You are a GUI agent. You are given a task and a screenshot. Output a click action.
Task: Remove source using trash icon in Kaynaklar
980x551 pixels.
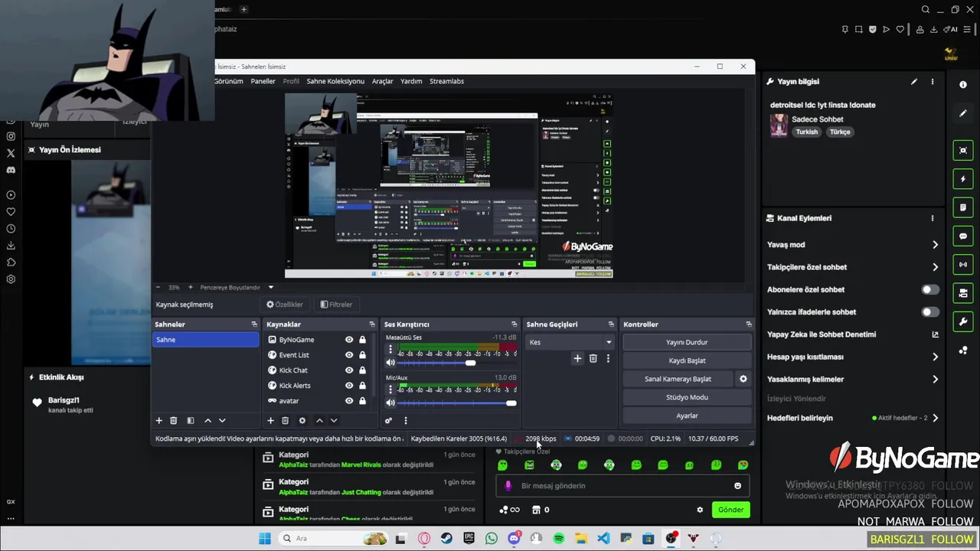[285, 420]
